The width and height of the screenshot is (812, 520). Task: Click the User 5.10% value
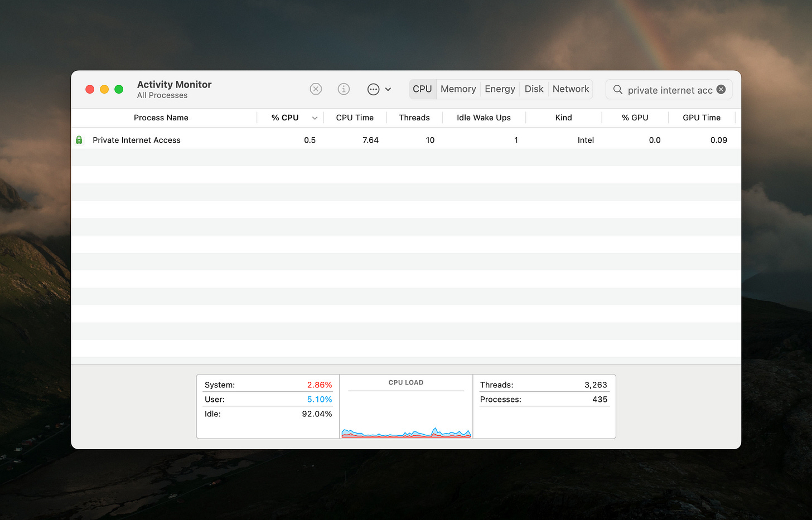tap(320, 400)
